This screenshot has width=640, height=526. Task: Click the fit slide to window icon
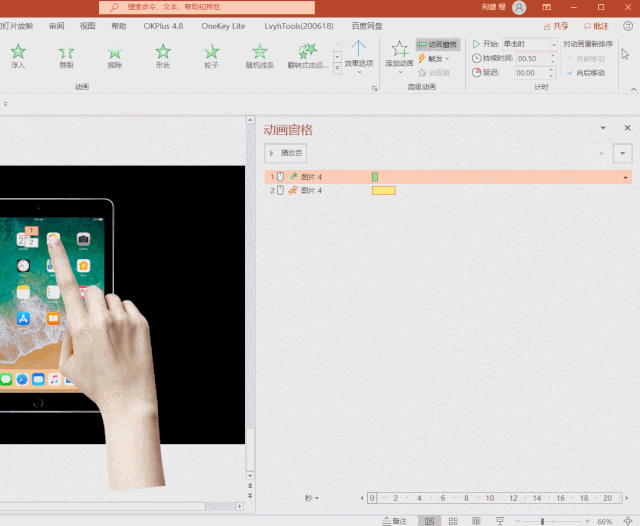(x=628, y=521)
